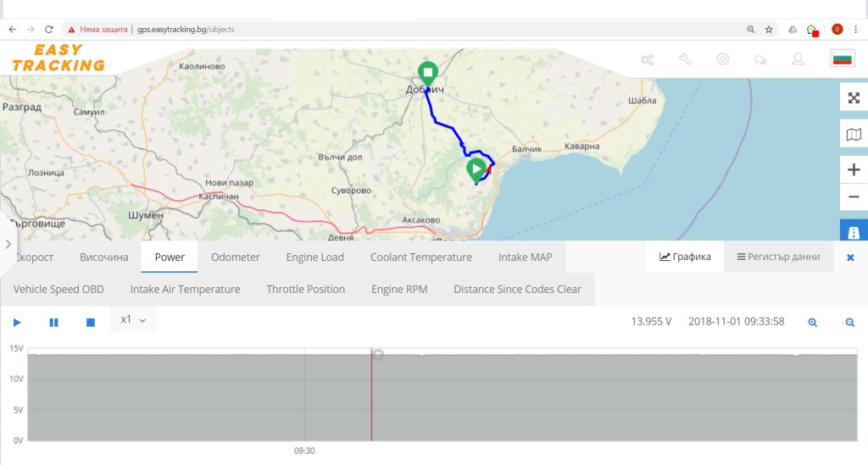This screenshot has width=868, height=465.
Task: Click route start play marker on map
Action: [476, 169]
